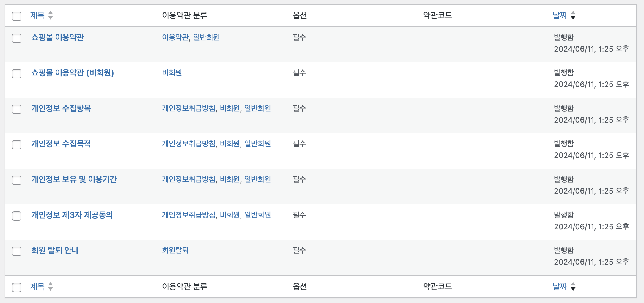Screen dimensions: 644x303
Task: Check the 개인정보 제3자 제공동의 checkbox
Action: (x=17, y=216)
